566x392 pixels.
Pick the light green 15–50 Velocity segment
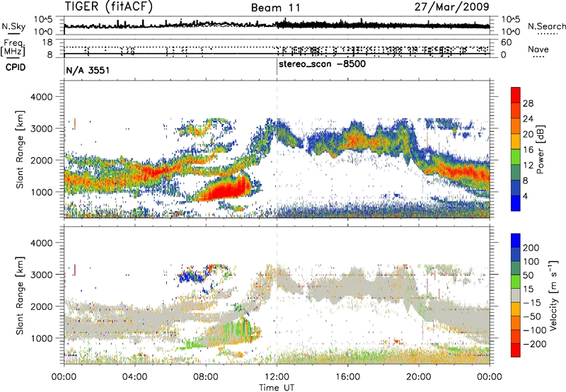[516, 282]
